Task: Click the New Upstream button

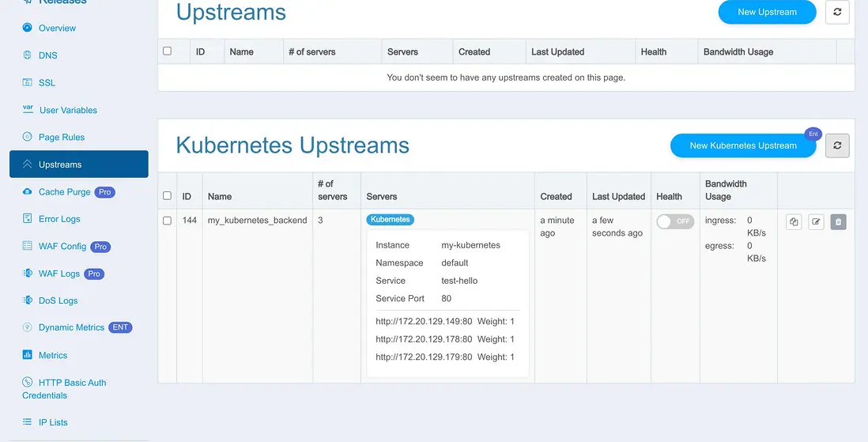Action: tap(767, 12)
